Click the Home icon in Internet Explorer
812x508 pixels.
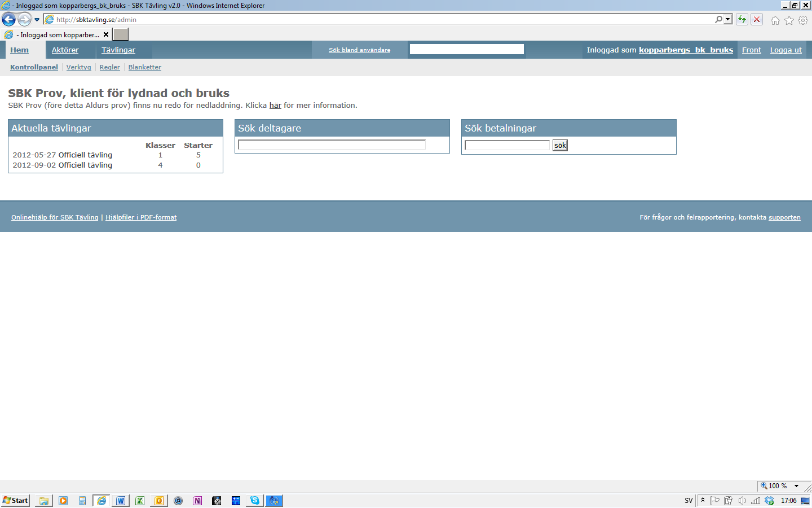tap(775, 20)
